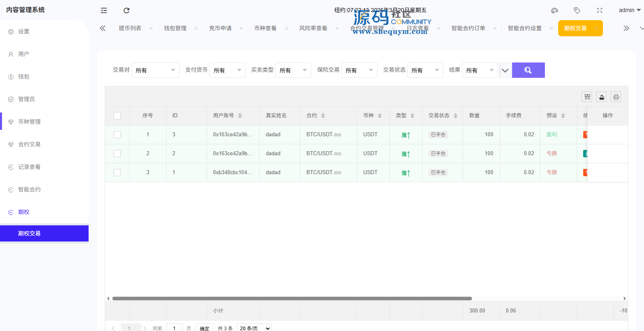Click the page refresh icon

coord(126,10)
